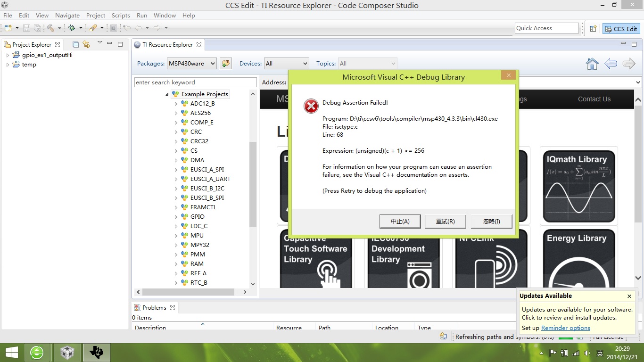Go to TI Resource Explorer home
The width and height of the screenshot is (644, 362).
pos(592,64)
